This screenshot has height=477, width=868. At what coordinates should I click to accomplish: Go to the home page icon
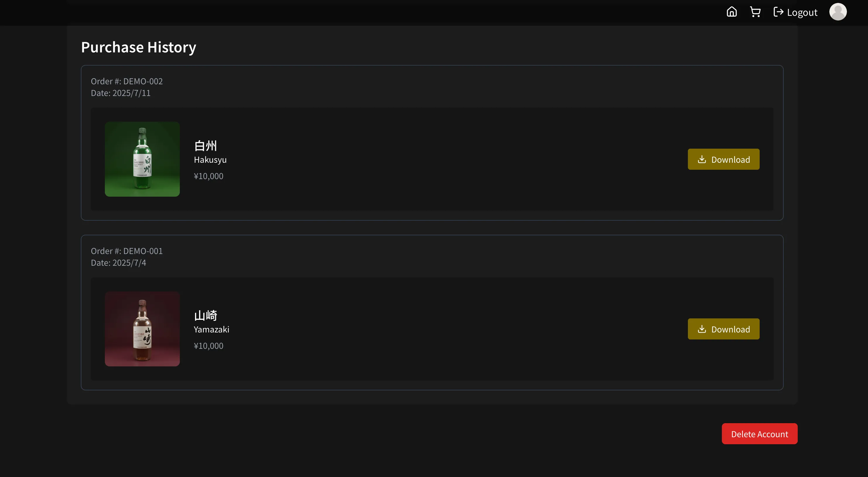[732, 12]
